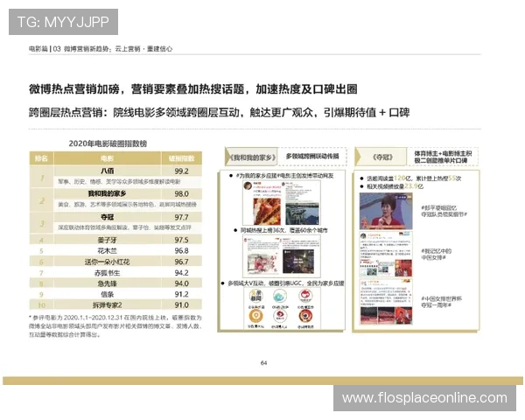Select the score 99.2
The width and height of the screenshot is (525, 420).
(181, 171)
